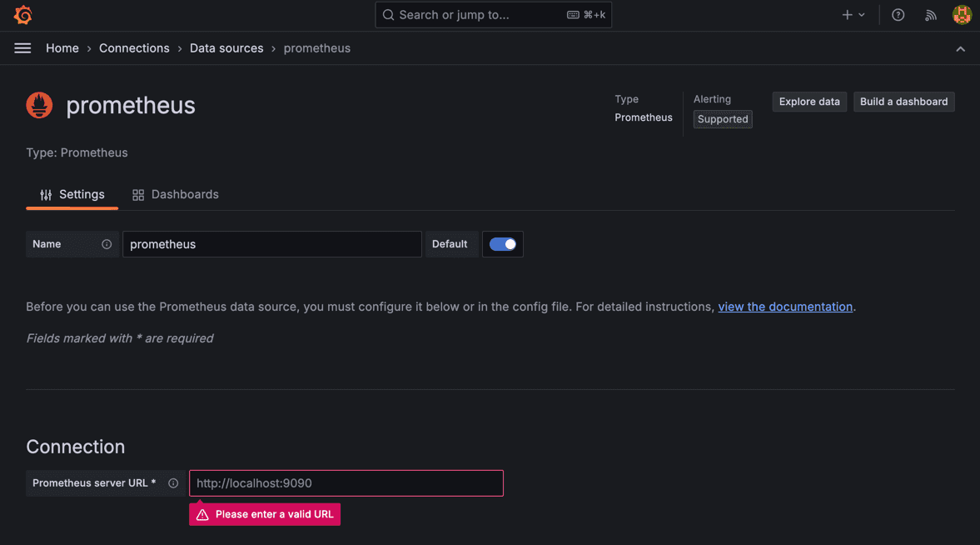Switch to the Settings tab
Screen dimensions: 980x545
72,195
